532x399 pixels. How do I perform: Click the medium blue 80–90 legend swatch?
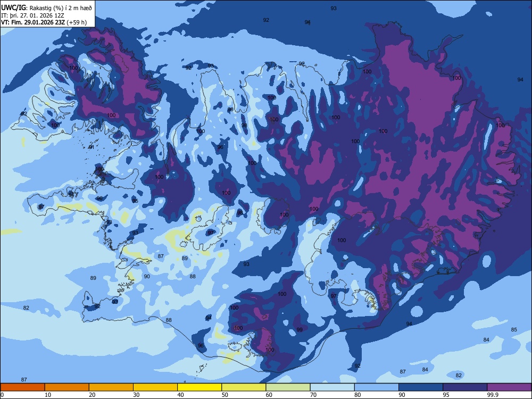pyautogui.click(x=377, y=387)
